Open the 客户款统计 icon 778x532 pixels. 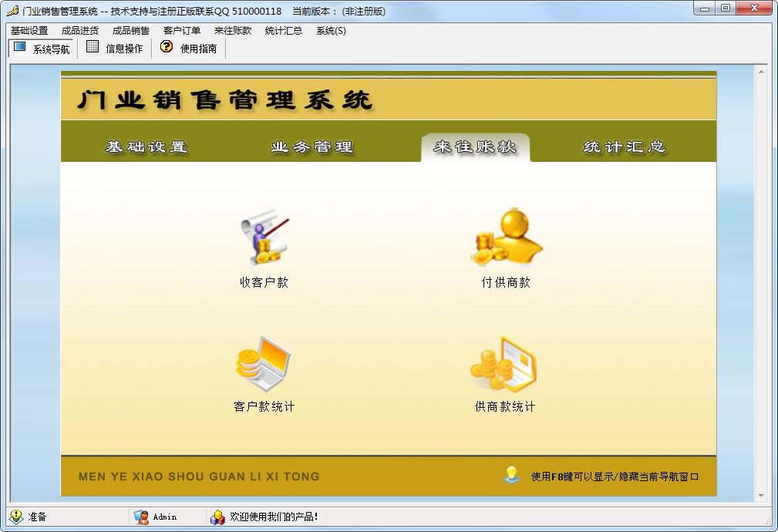pos(264,365)
